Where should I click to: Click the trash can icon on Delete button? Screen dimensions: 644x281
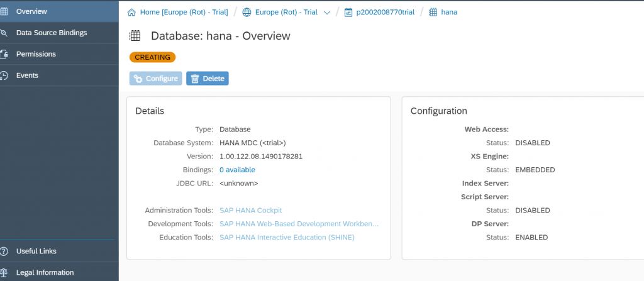(195, 79)
